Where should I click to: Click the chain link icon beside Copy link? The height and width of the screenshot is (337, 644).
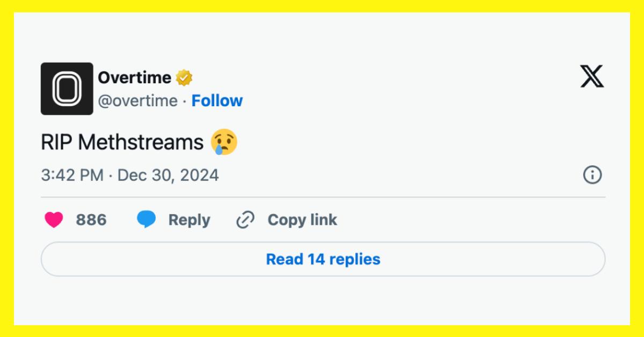pos(244,219)
